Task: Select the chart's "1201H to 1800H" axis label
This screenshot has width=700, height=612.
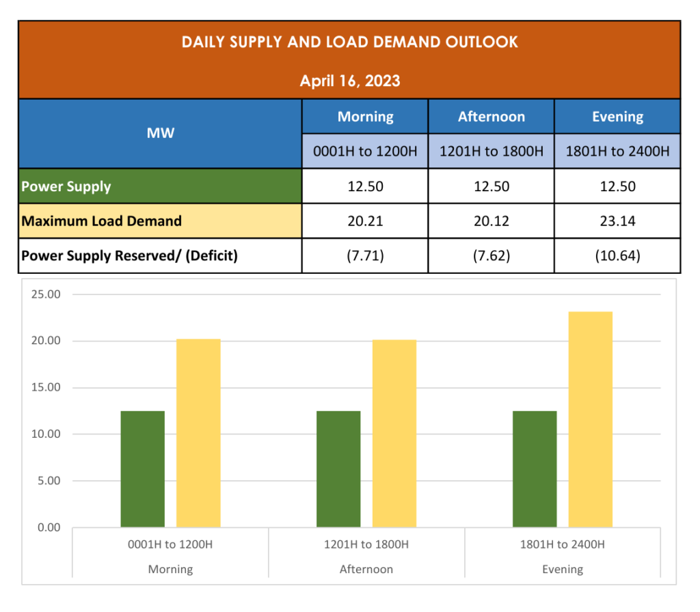Action: (x=366, y=544)
